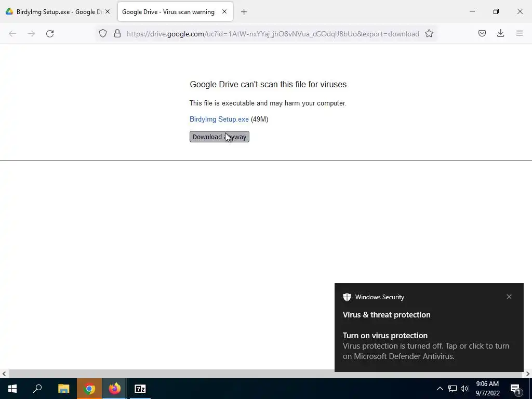Open File Explorer from taskbar
532x399 pixels.
63,389
